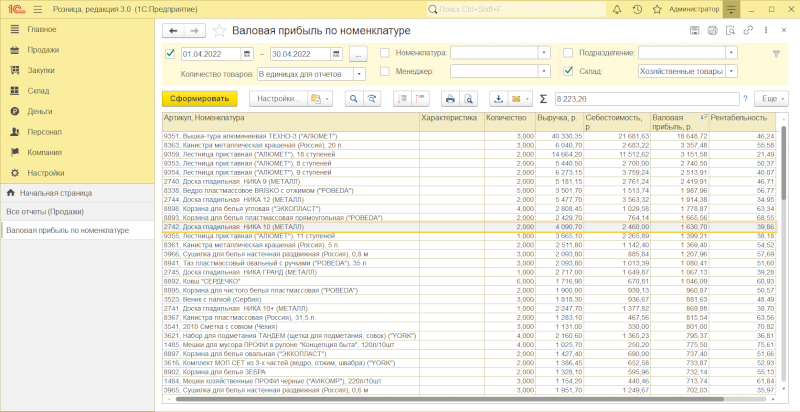Image resolution: width=800 pixels, height=412 pixels.
Task: Enable the Номенклатура filter checkbox
Action: [385, 53]
